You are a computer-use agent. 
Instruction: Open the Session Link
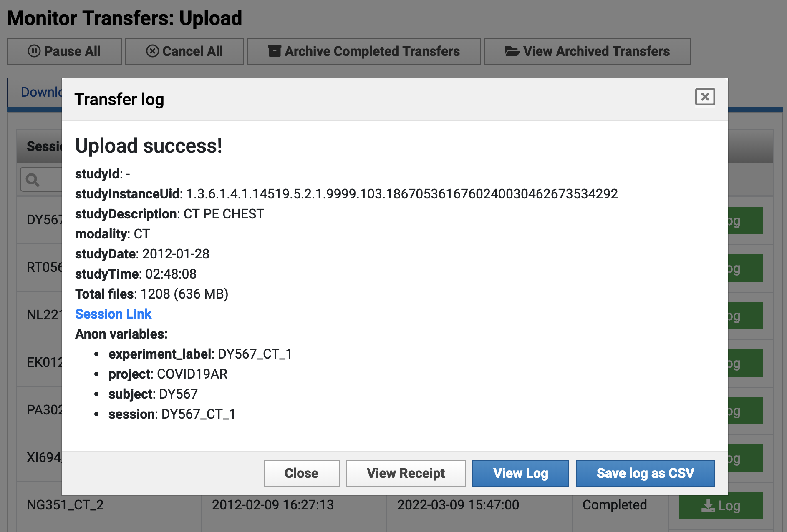click(113, 314)
